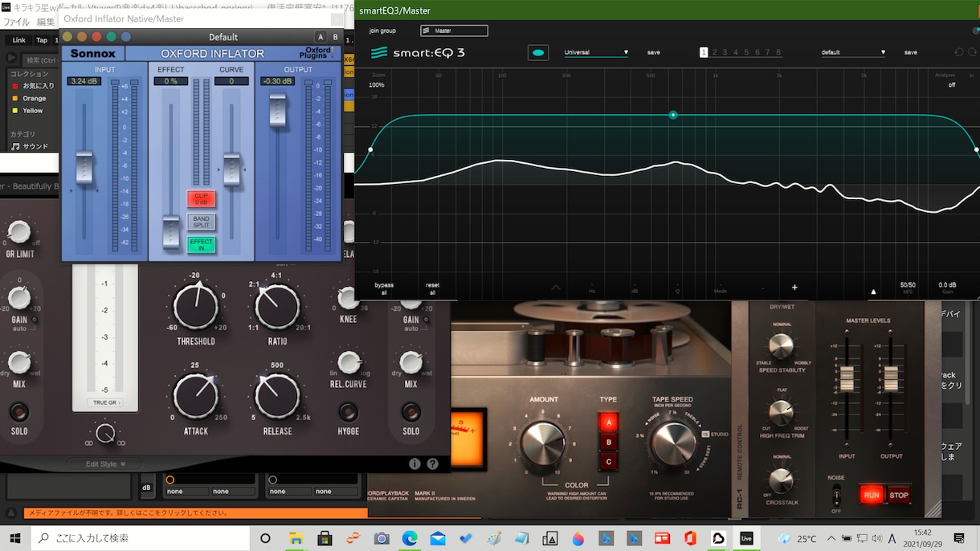Open the Windows Start menu
Screen dimensions: 980x551
(15, 538)
